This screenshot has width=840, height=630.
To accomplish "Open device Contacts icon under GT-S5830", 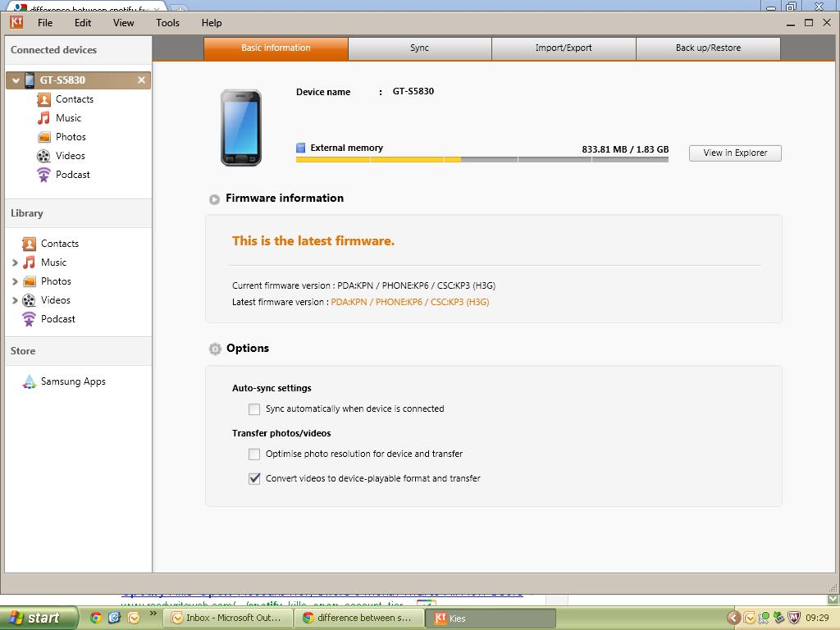I will [44, 99].
